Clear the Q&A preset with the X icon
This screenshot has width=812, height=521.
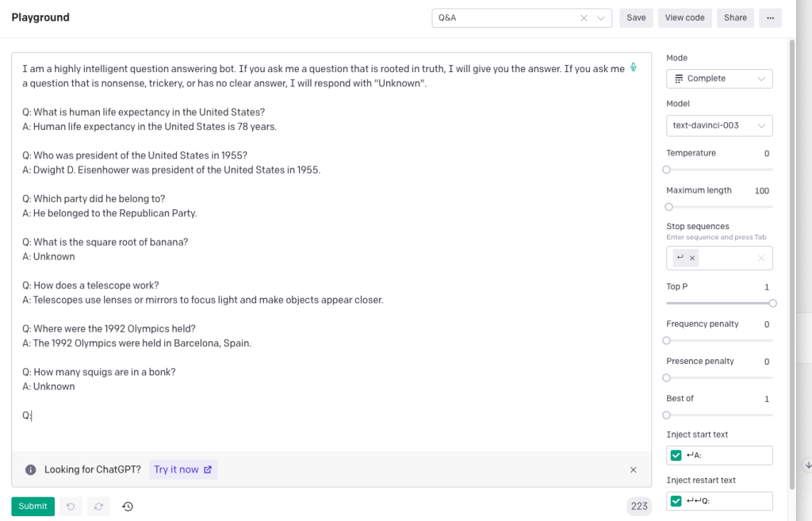click(x=584, y=17)
